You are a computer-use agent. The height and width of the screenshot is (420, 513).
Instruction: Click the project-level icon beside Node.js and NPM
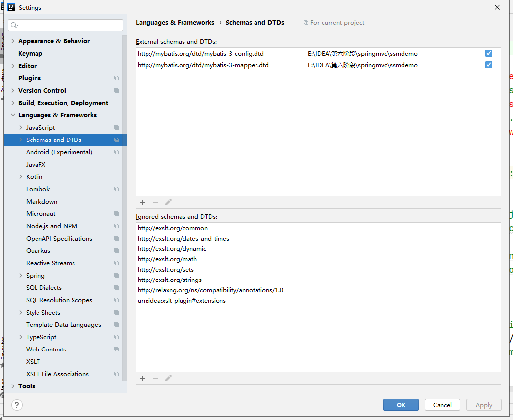click(116, 226)
